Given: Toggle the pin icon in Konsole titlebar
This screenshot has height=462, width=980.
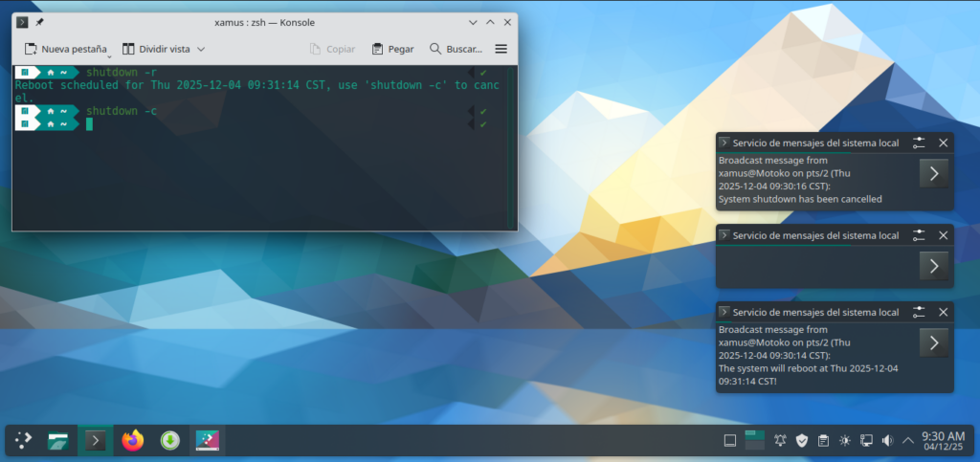Looking at the screenshot, I should 39,22.
